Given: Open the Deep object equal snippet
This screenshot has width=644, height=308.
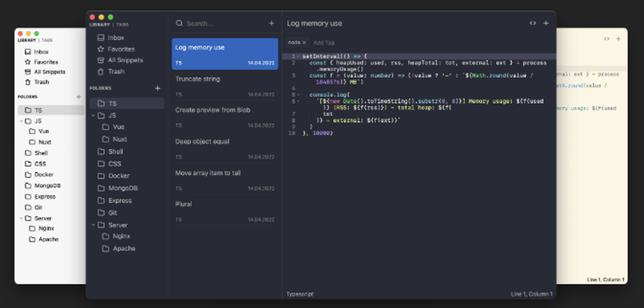Looking at the screenshot, I should click(225, 148).
